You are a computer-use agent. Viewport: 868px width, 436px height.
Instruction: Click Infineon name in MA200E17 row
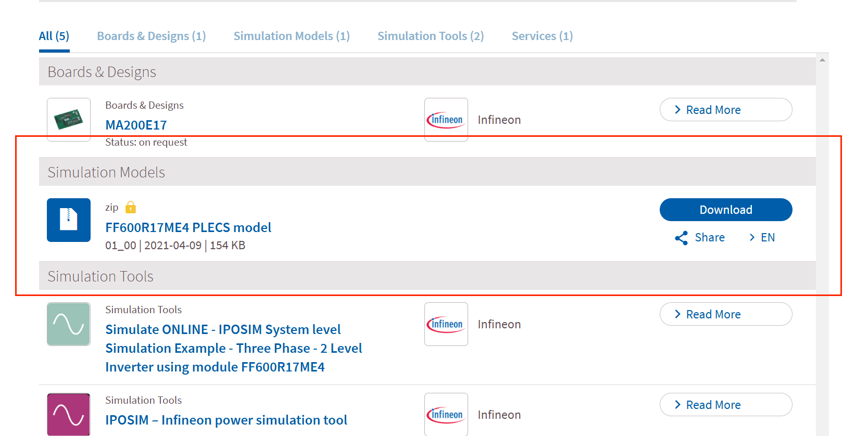click(x=499, y=120)
